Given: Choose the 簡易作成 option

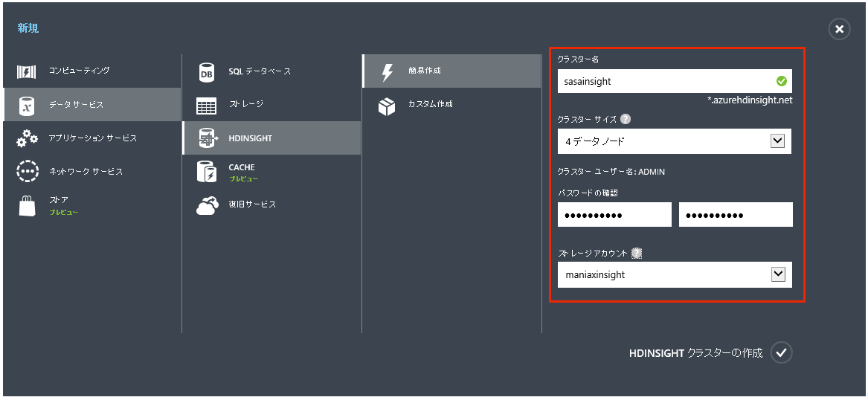Looking at the screenshot, I should 451,71.
